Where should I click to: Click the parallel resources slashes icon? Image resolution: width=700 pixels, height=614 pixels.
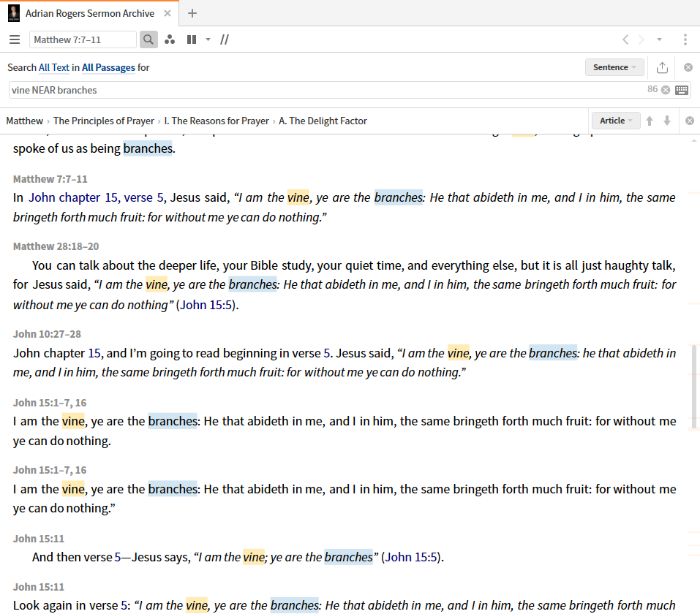tap(225, 39)
